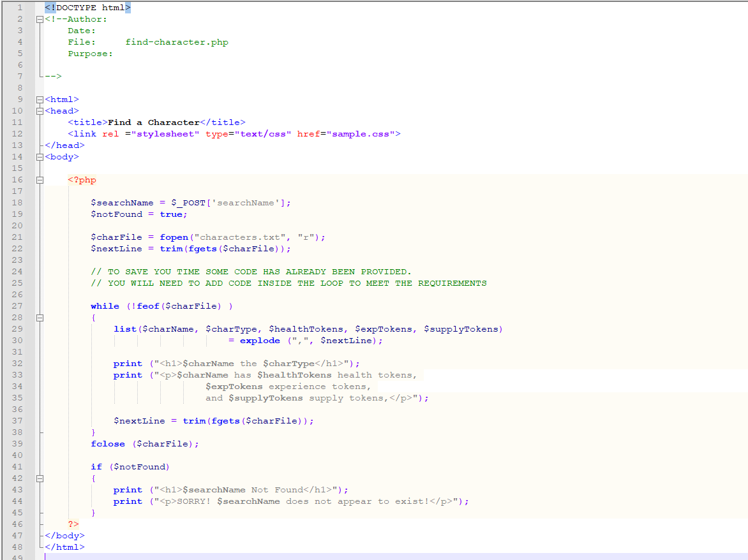Click the fclose statement on line 39
The width and height of the screenshot is (748, 560).
pos(108,443)
